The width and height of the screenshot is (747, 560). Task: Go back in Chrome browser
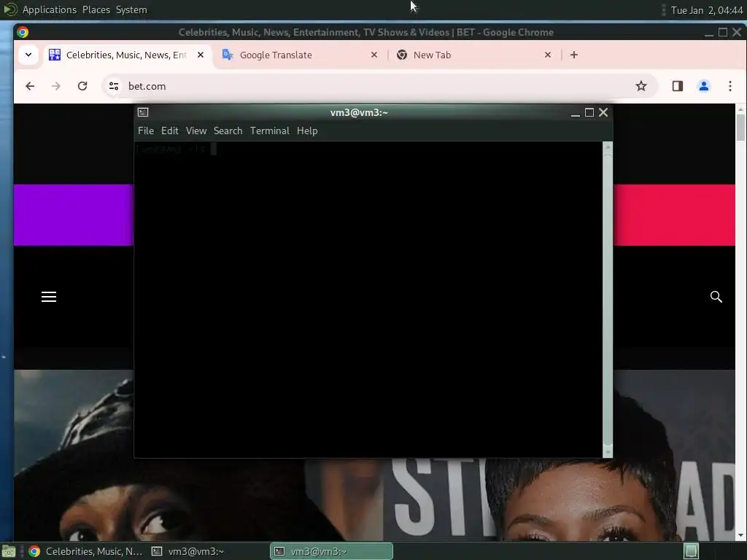(30, 86)
